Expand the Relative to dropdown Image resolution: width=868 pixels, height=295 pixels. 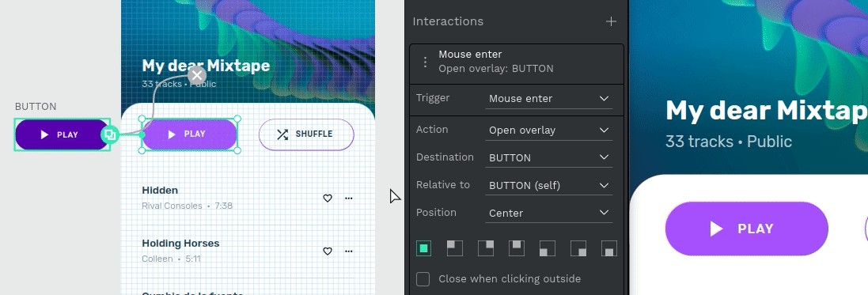pos(548,185)
